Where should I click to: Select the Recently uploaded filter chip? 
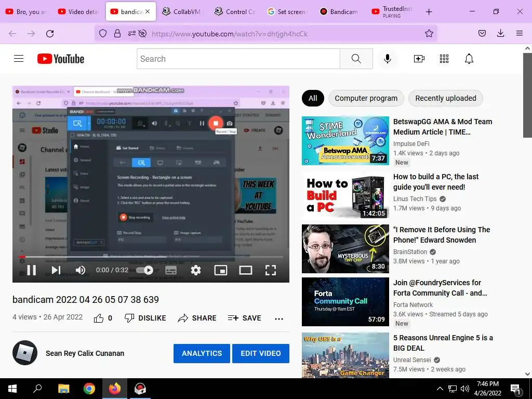tap(445, 98)
